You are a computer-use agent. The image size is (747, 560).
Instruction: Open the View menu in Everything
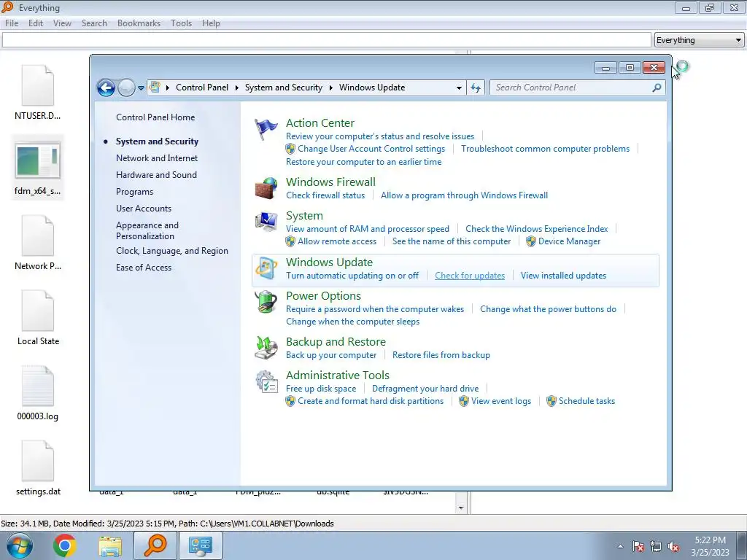click(x=63, y=23)
